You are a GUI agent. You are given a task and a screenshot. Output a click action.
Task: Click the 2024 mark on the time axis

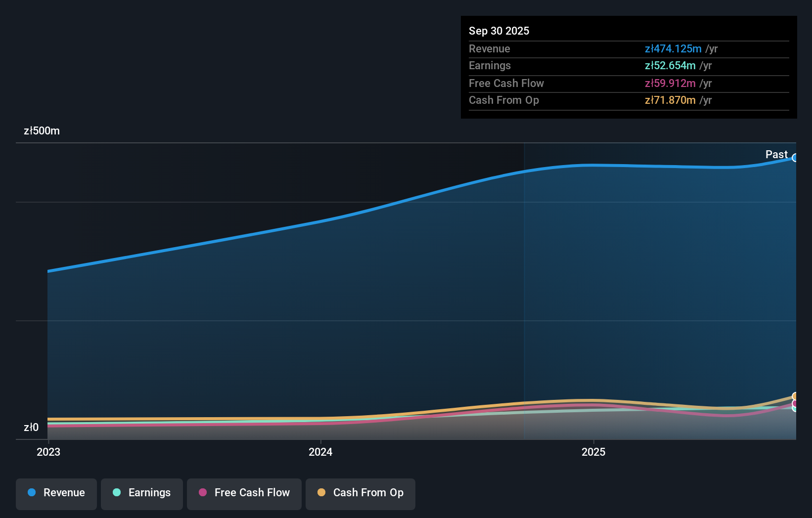pos(320,451)
